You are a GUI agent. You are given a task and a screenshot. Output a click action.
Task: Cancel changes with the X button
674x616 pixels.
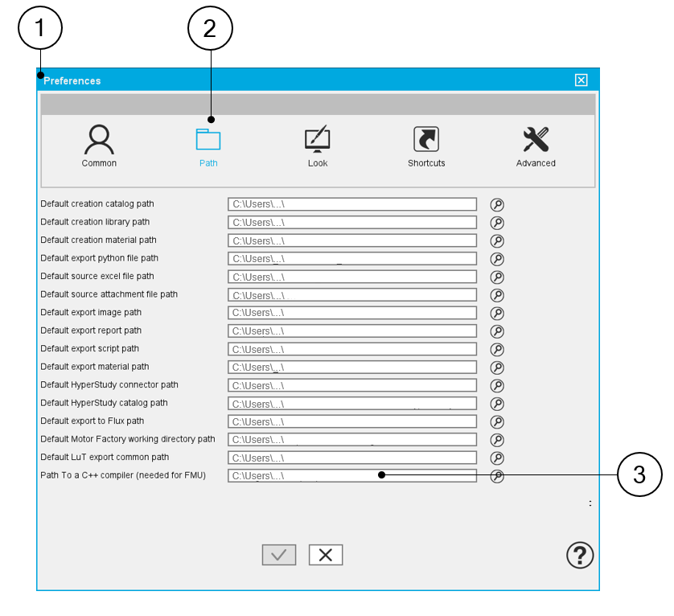[x=326, y=555]
